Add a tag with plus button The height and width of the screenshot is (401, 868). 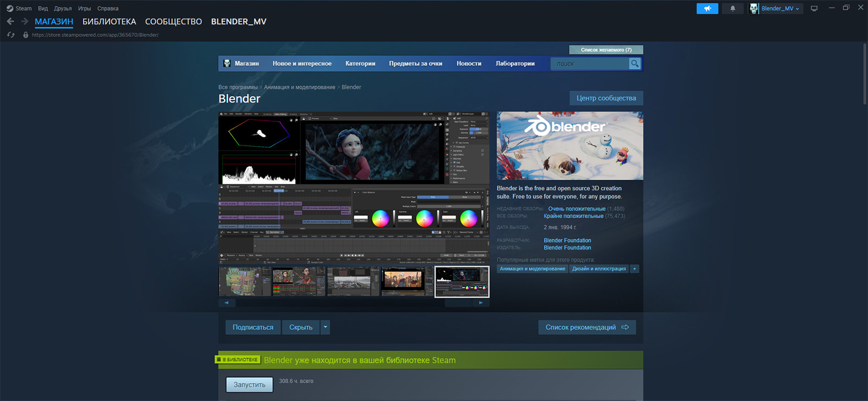click(x=635, y=269)
